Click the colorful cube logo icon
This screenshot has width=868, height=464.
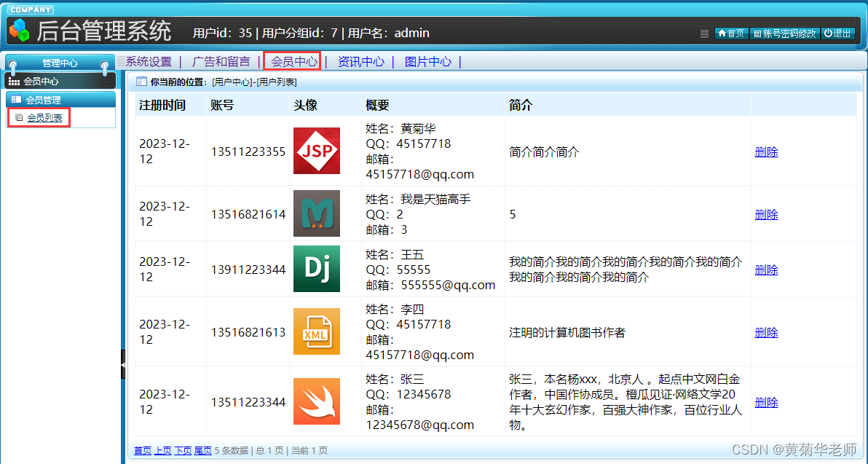tap(20, 30)
